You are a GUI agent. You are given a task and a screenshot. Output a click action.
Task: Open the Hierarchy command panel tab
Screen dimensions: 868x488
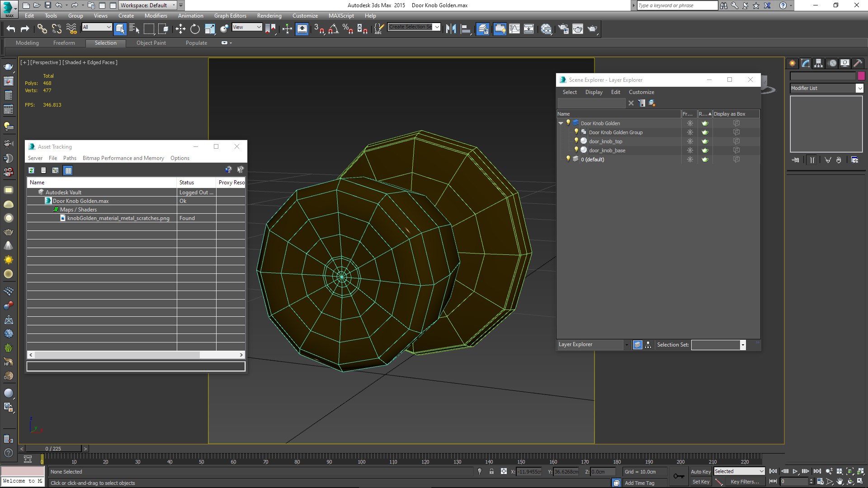[x=819, y=63]
